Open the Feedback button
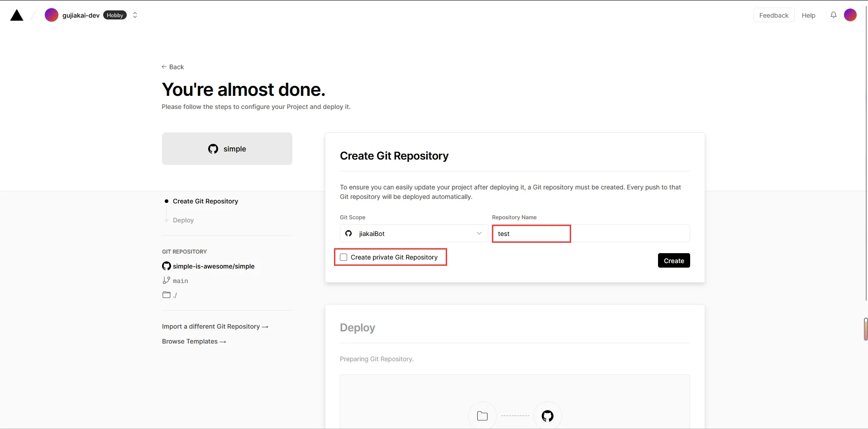This screenshot has height=429, width=868. 773,15
